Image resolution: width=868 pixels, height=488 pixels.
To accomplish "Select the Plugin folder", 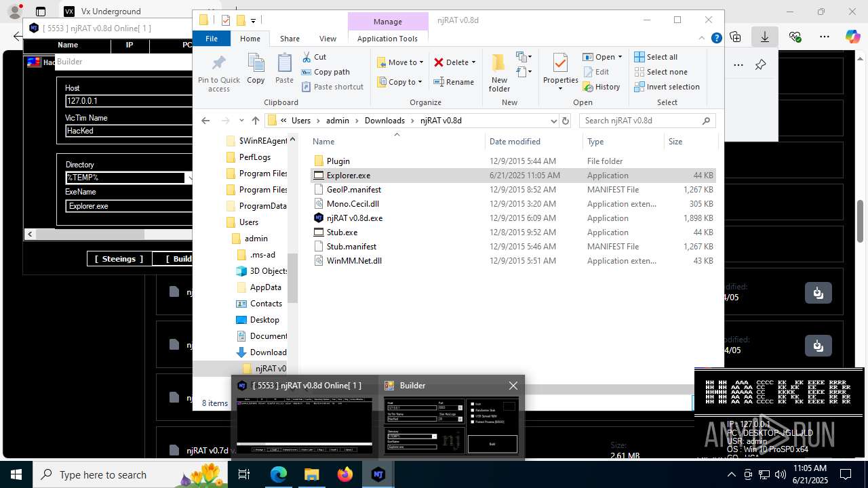I will tap(338, 161).
